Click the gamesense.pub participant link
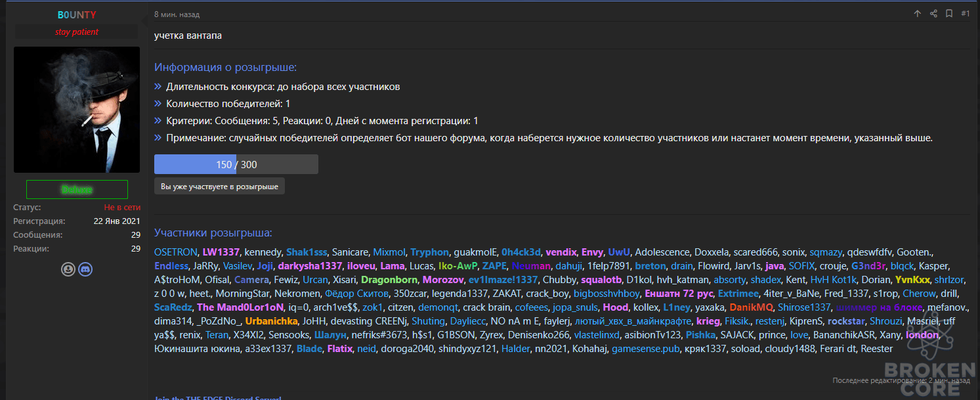Screen dimensions: 980x400 [x=646, y=349]
